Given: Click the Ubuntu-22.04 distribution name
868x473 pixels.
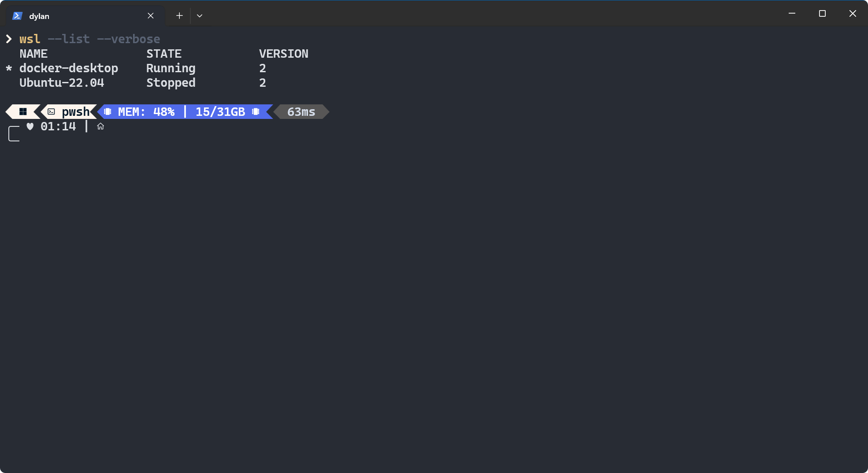Looking at the screenshot, I should [x=62, y=83].
